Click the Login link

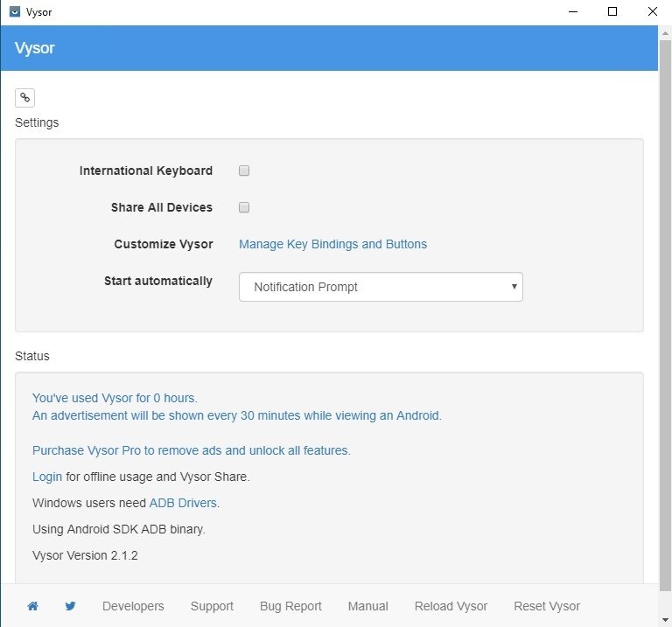coord(47,477)
